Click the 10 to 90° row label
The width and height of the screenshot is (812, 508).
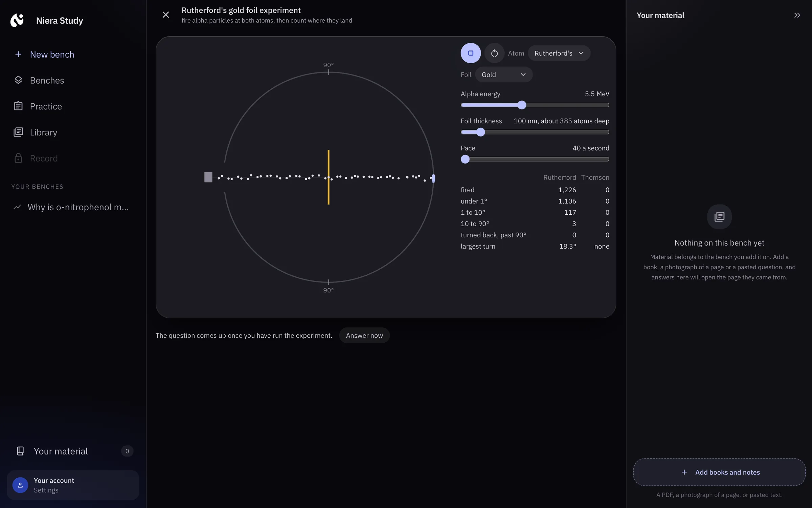click(x=475, y=224)
